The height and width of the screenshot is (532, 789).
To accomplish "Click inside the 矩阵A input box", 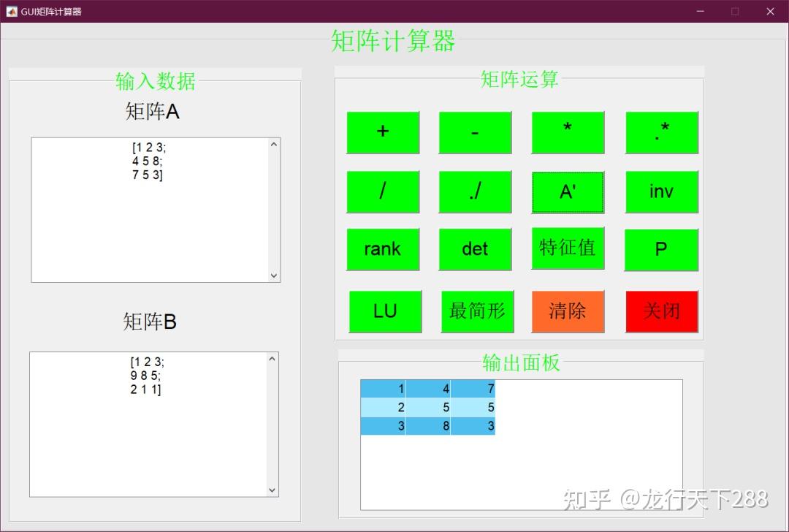I will coord(150,210).
